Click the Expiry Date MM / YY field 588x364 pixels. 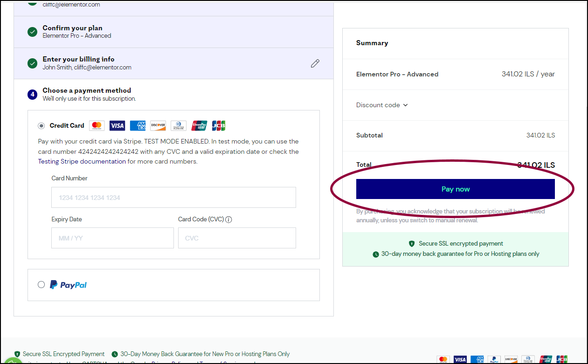click(112, 238)
